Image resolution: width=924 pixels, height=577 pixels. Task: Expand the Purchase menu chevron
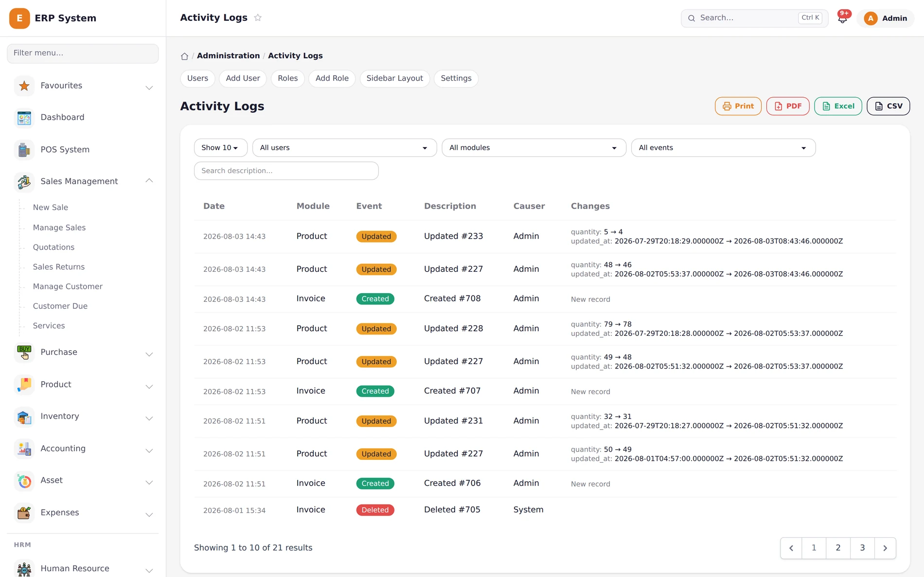[x=149, y=354]
